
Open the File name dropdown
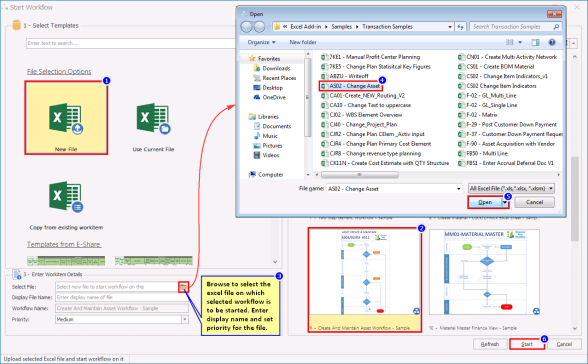coord(459,189)
